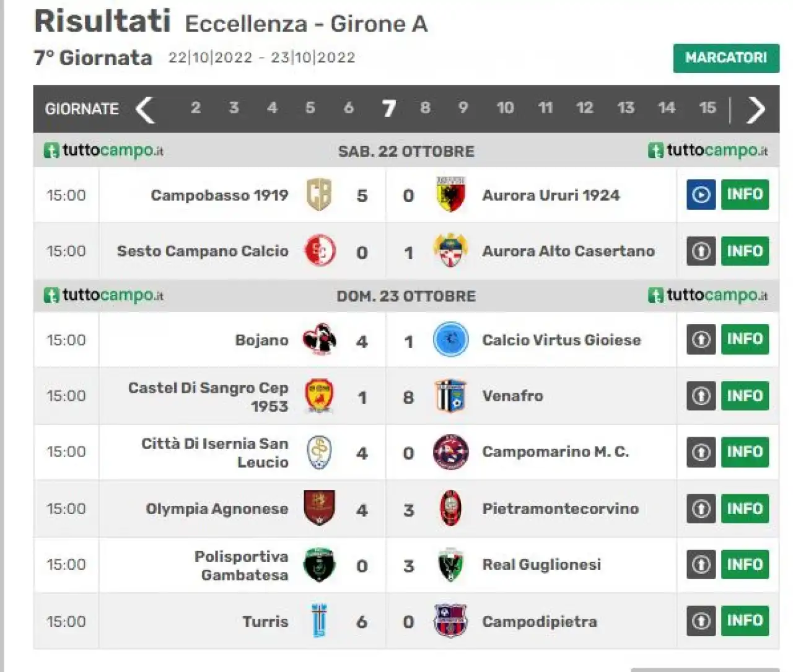
Task: Select giornata 6 in the navigation bar
Action: pos(349,108)
